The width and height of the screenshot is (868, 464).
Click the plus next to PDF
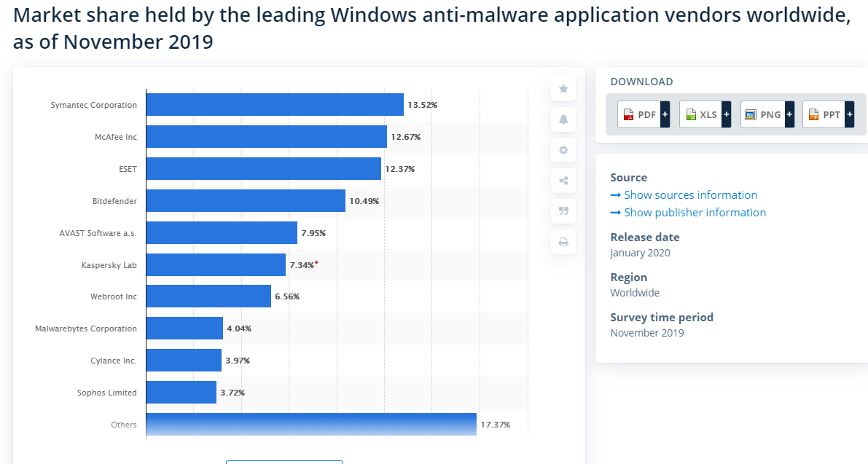pos(665,114)
